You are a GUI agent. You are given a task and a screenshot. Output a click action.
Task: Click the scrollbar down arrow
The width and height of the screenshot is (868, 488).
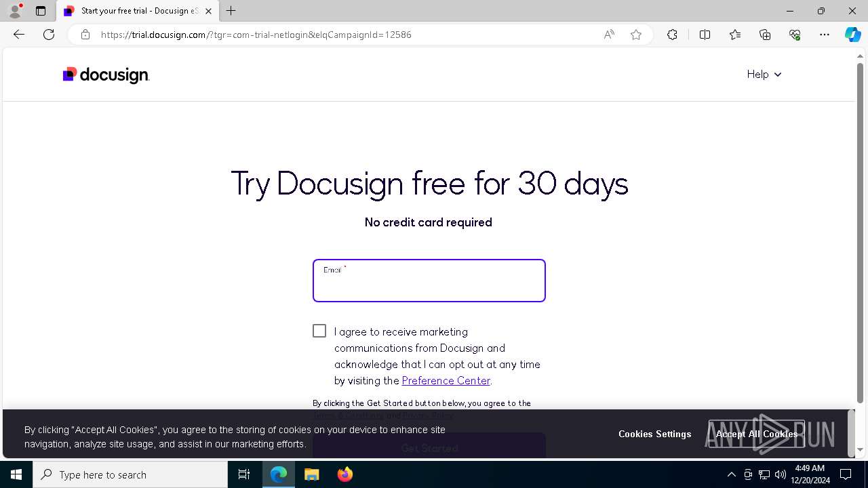coord(860,450)
